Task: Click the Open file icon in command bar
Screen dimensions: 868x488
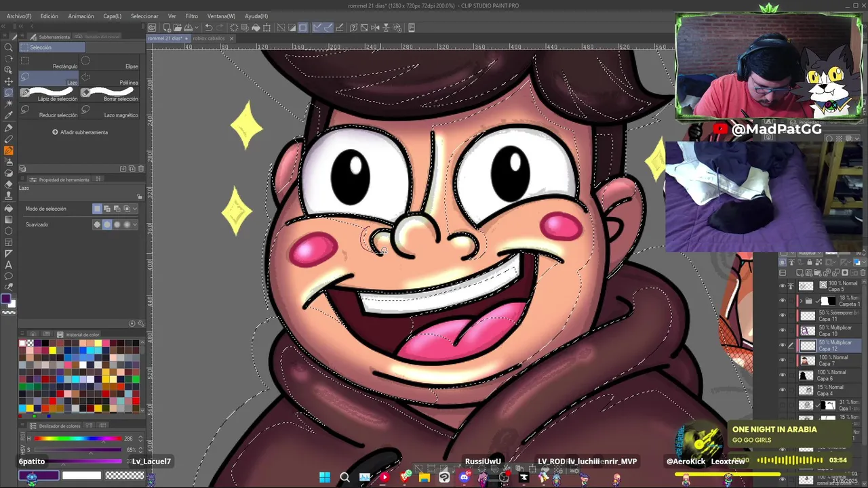Action: click(176, 28)
